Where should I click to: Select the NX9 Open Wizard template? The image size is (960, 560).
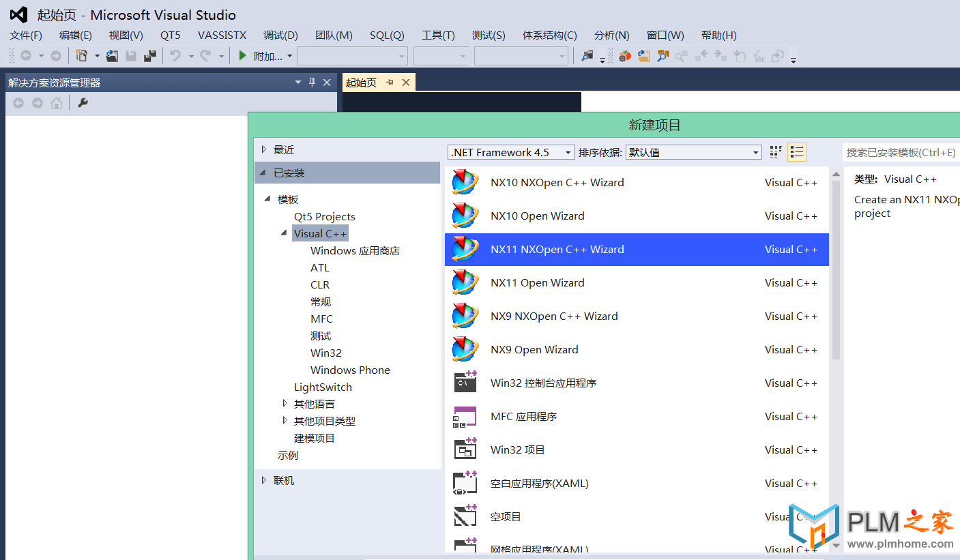point(637,350)
